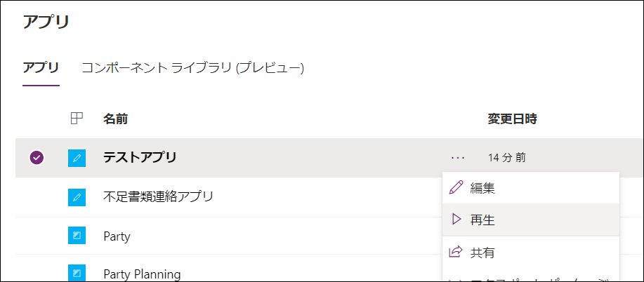Select the アプリ tab

click(41, 68)
